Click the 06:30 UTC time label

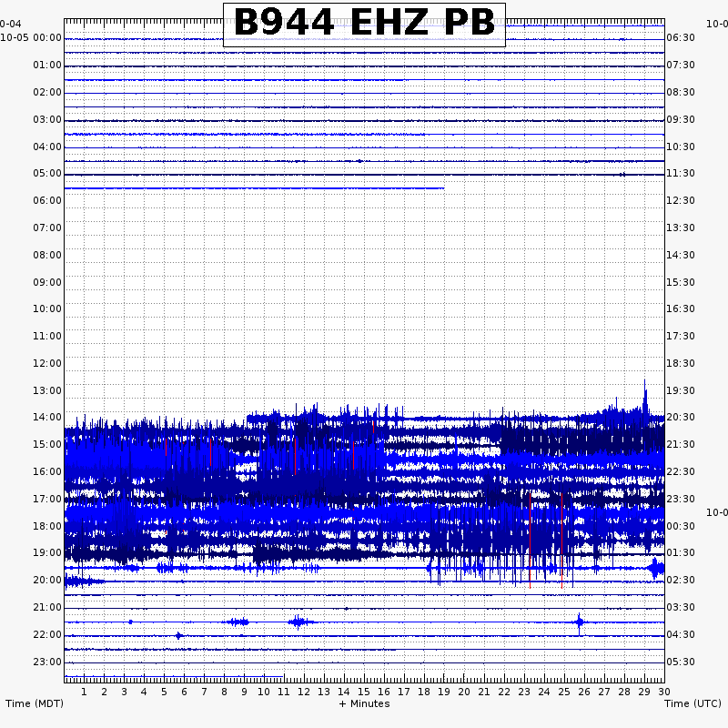click(x=681, y=37)
